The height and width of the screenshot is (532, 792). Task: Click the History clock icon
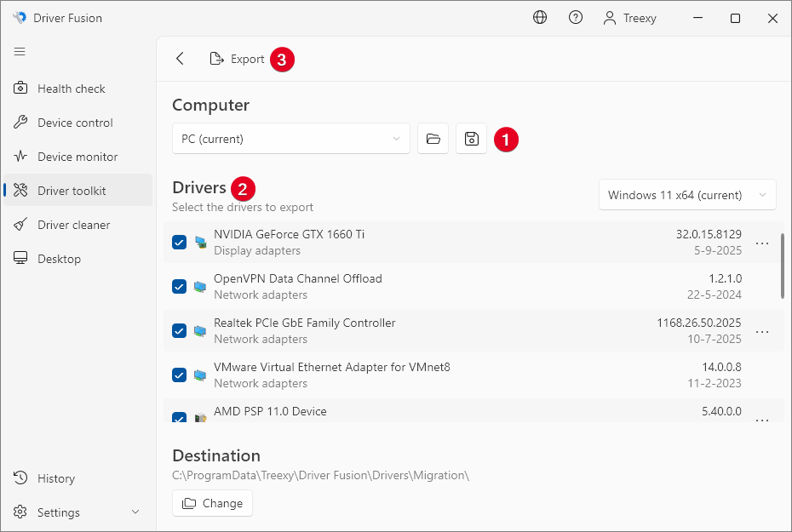pos(20,478)
